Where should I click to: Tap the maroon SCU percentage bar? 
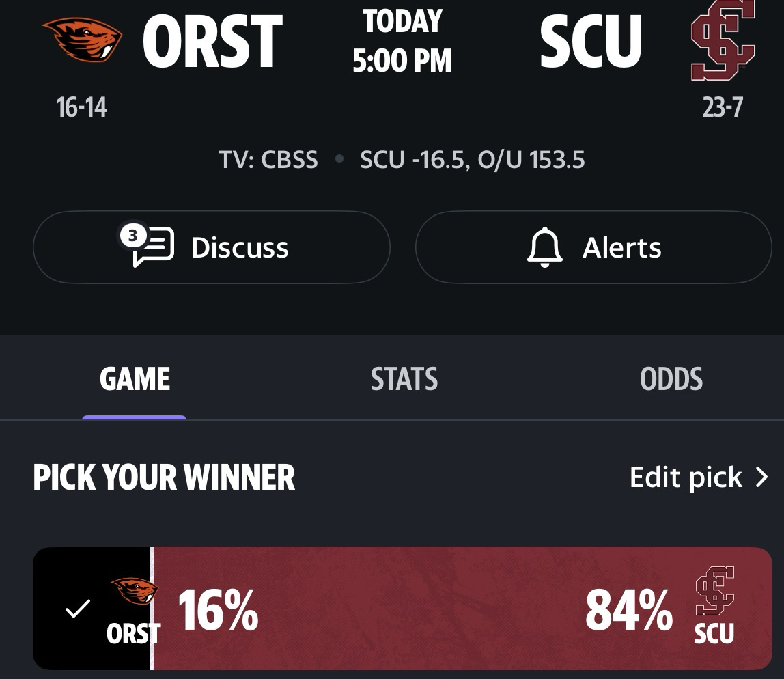click(423, 609)
